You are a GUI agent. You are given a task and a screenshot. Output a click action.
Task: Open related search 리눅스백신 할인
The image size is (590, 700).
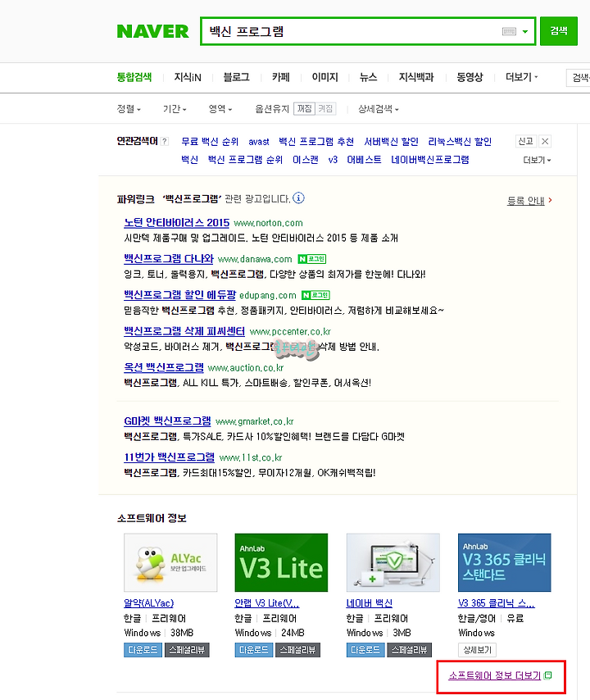[460, 142]
